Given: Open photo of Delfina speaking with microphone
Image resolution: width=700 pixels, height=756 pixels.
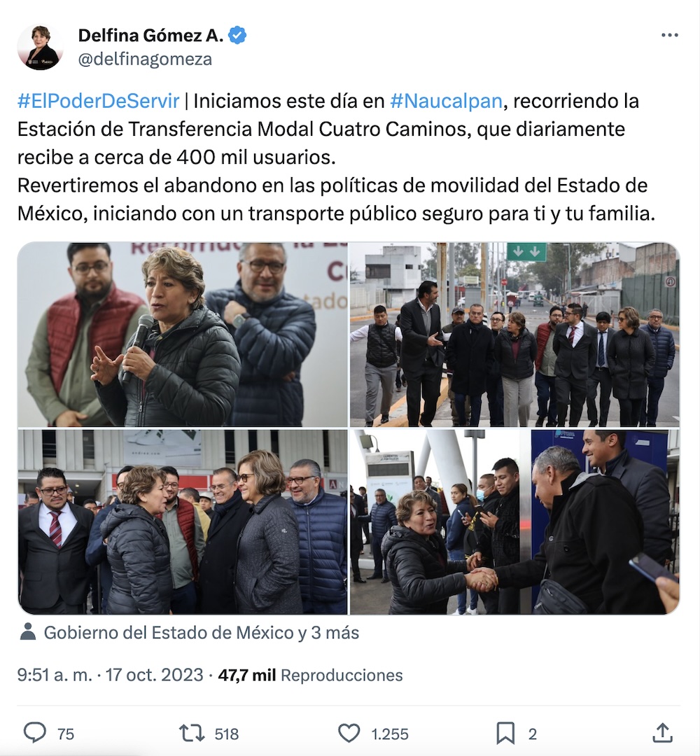Looking at the screenshot, I should click(182, 334).
